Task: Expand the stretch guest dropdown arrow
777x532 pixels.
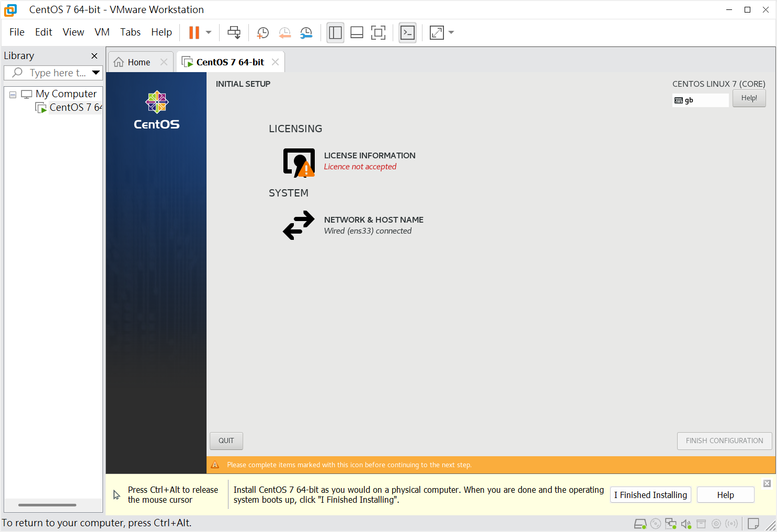Action: coord(451,32)
